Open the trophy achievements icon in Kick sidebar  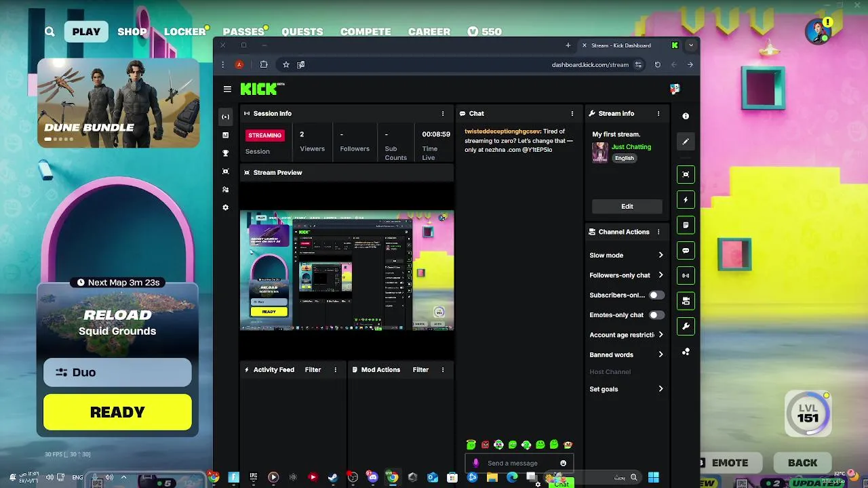[x=226, y=153]
